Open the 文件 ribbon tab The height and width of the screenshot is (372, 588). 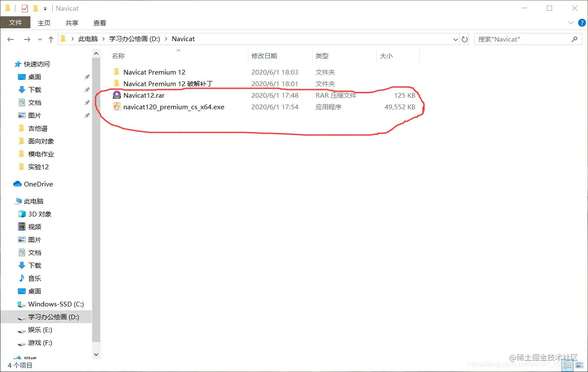15,23
